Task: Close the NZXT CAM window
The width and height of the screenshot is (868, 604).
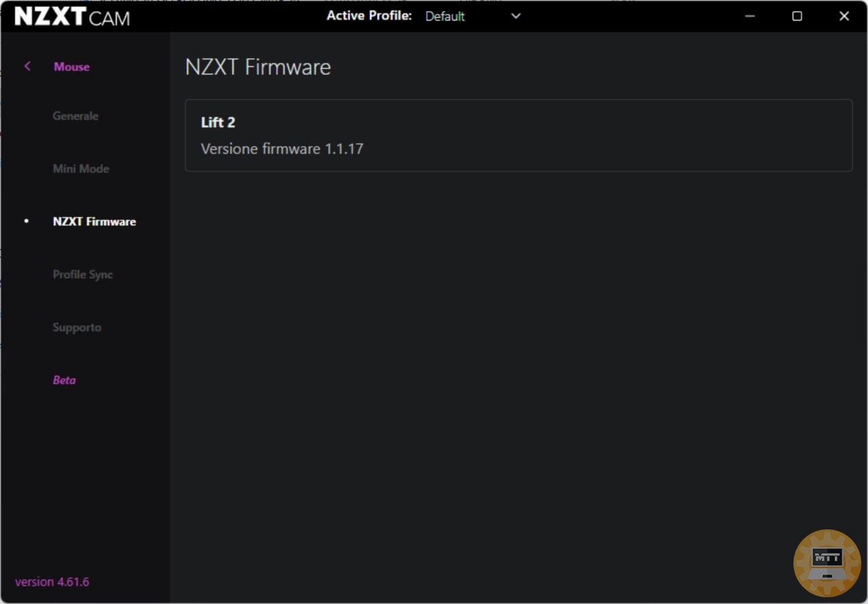Action: click(844, 16)
